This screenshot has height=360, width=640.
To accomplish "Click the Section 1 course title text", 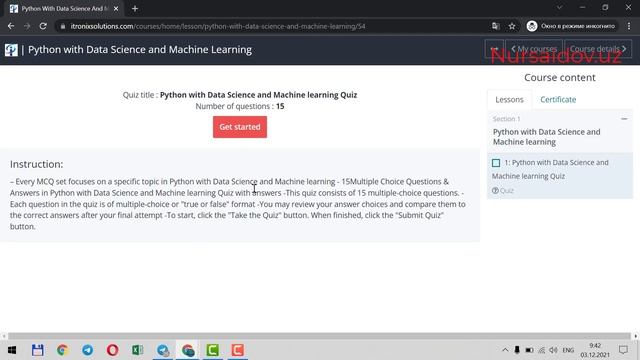I will [x=547, y=137].
